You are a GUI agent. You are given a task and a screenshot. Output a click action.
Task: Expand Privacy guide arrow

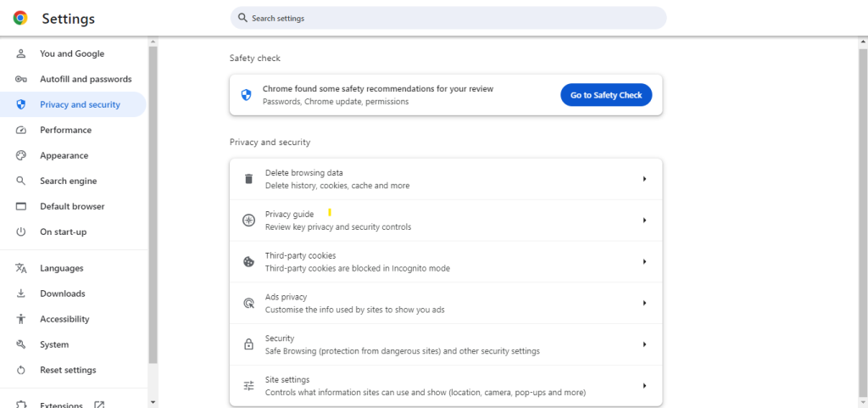[644, 221]
